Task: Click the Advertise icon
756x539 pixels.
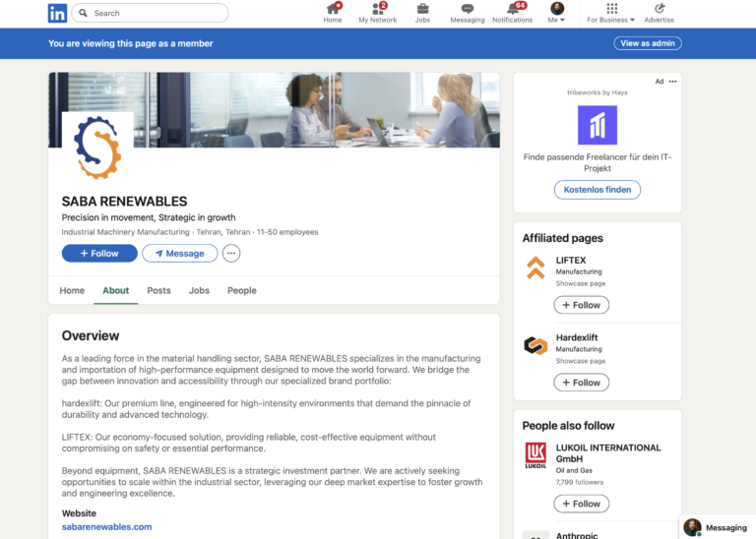Action: tap(660, 9)
